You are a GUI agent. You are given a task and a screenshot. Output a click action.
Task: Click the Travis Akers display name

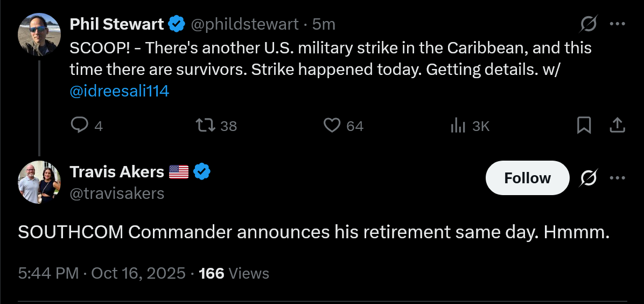(117, 172)
